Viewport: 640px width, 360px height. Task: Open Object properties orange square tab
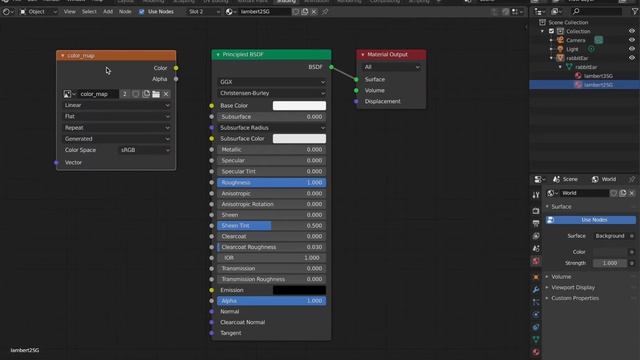point(536,277)
